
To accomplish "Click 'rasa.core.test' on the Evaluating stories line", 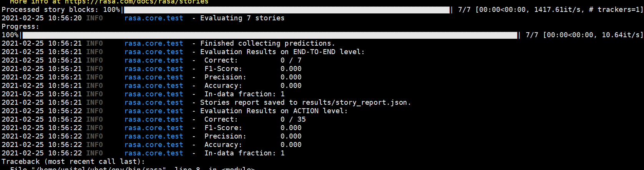I will point(154,18).
